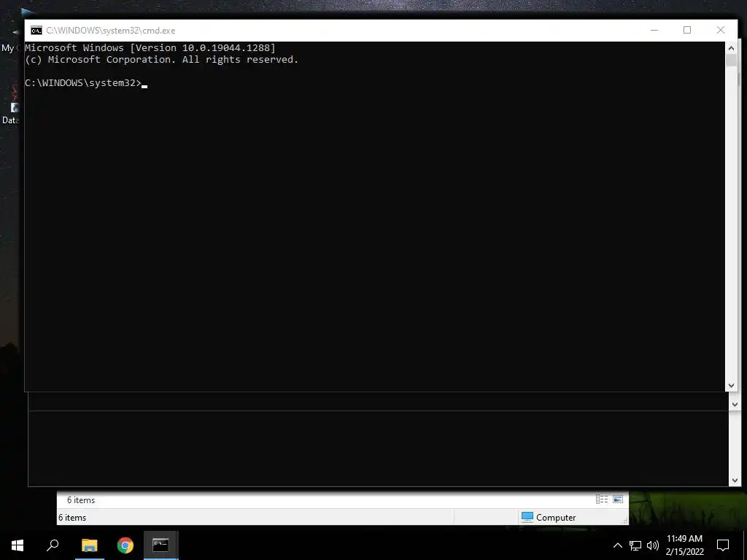Open the volume tray icon
This screenshot has height=560, width=747.
[653, 545]
